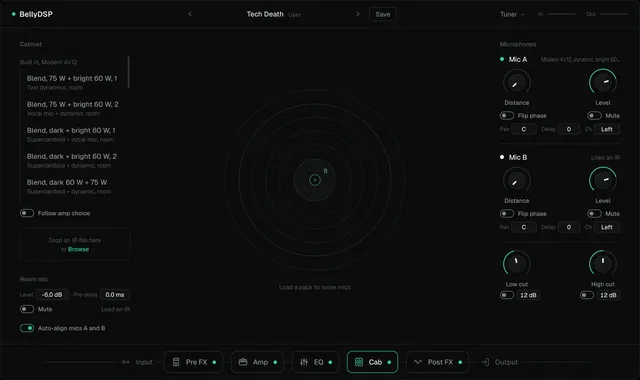This screenshot has height=380, width=640.
Task: Enable the High cut switch
Action: [x=587, y=295]
